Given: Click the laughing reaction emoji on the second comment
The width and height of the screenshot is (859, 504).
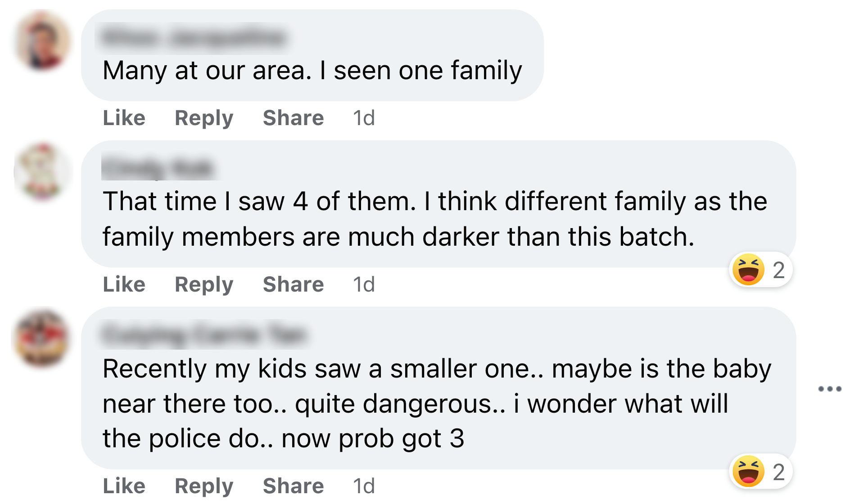Looking at the screenshot, I should pos(748,270).
